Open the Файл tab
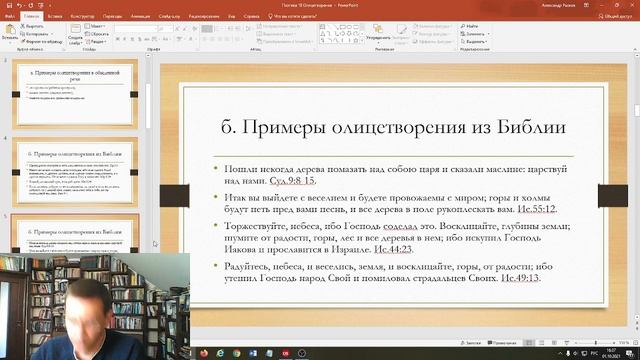640x360 pixels. [x=10, y=16]
